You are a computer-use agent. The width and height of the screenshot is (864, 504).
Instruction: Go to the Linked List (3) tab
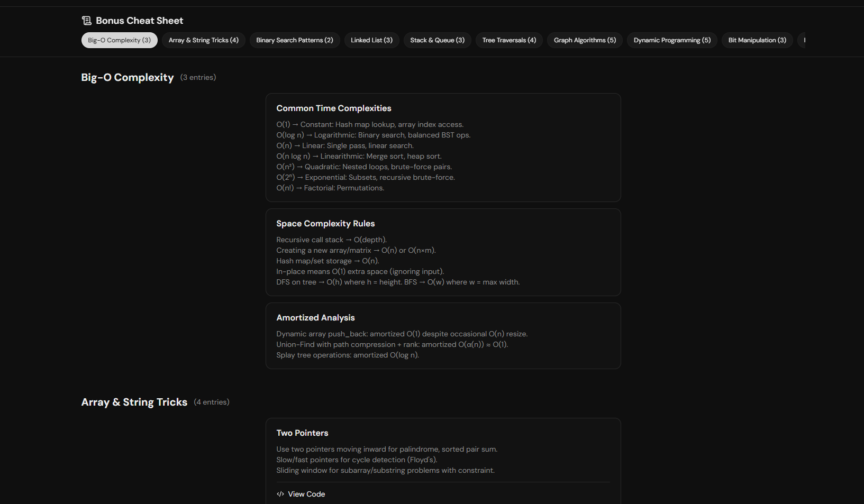click(x=372, y=40)
